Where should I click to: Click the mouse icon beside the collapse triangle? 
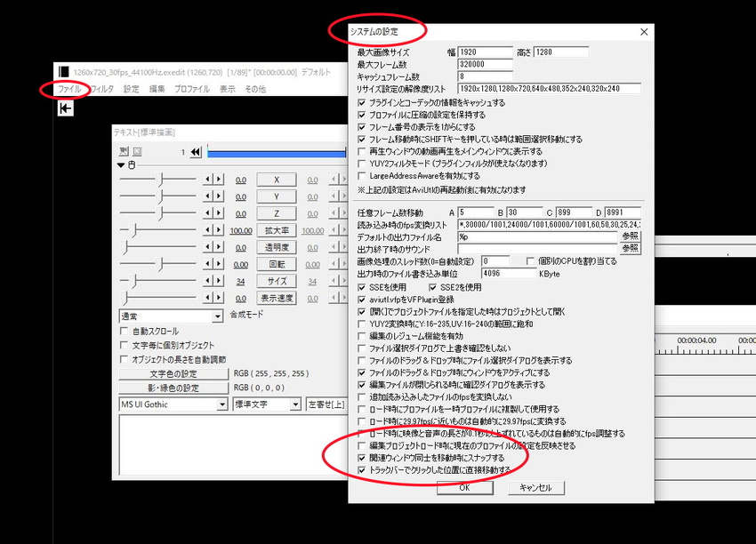click(x=132, y=165)
